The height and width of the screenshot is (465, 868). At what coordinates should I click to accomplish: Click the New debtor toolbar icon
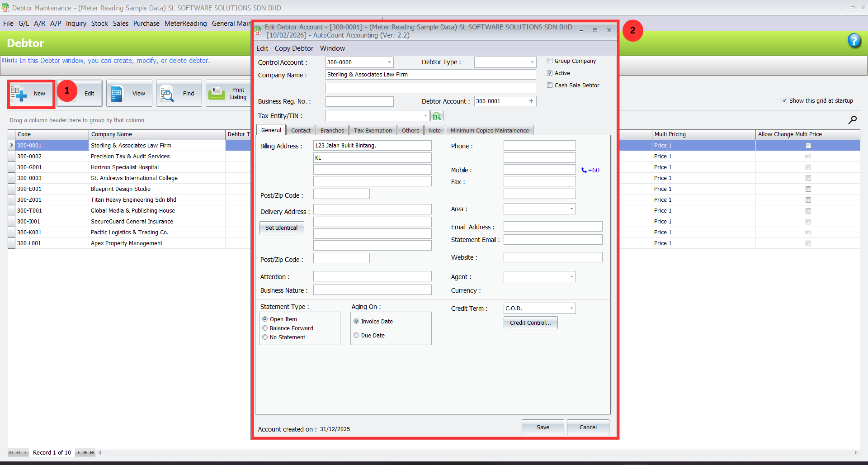(19, 94)
